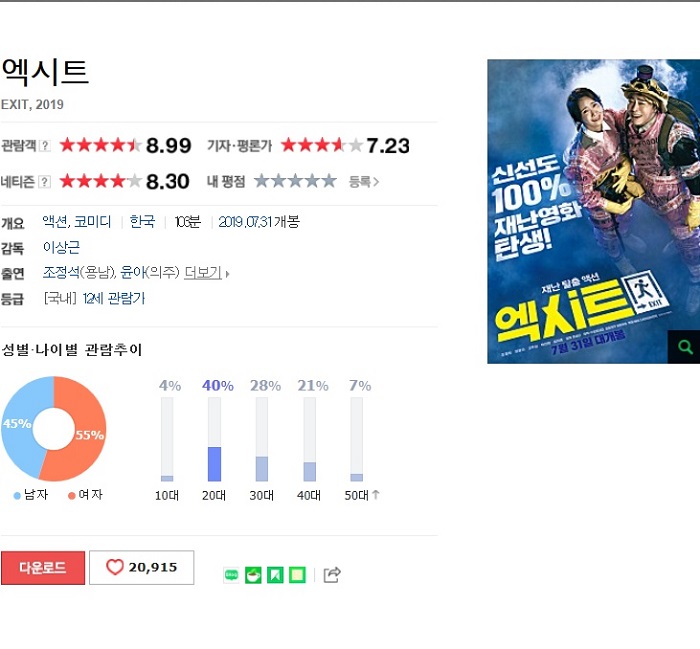Open the EXIT movie poster thumbnail
This screenshot has width=700, height=649.
point(594,211)
